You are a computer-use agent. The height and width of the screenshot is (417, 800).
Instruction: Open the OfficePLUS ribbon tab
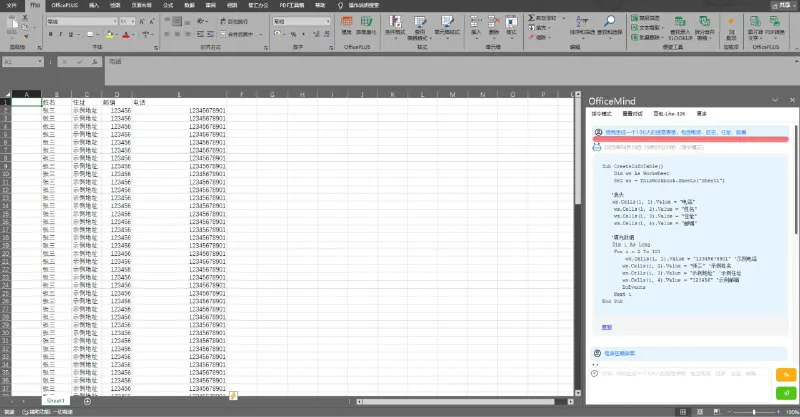tap(64, 5)
